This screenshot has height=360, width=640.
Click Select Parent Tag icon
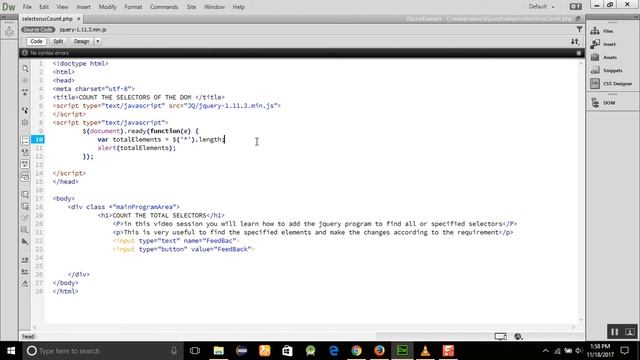point(25,110)
